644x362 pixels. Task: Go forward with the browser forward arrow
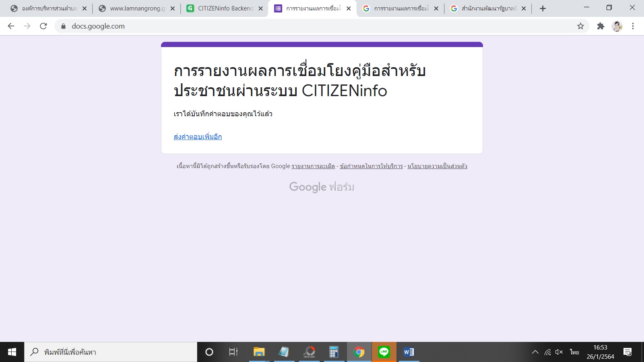click(27, 26)
